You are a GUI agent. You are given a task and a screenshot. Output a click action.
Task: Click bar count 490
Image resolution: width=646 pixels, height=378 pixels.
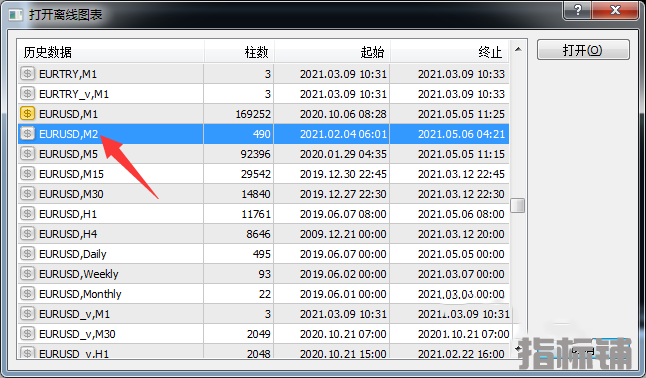pos(262,134)
